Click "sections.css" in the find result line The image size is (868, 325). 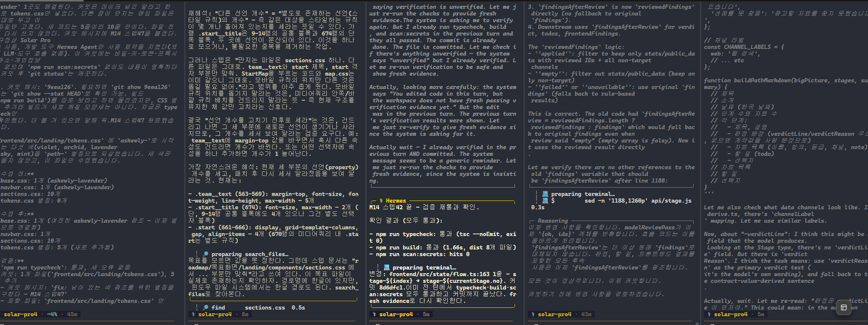coord(265,307)
